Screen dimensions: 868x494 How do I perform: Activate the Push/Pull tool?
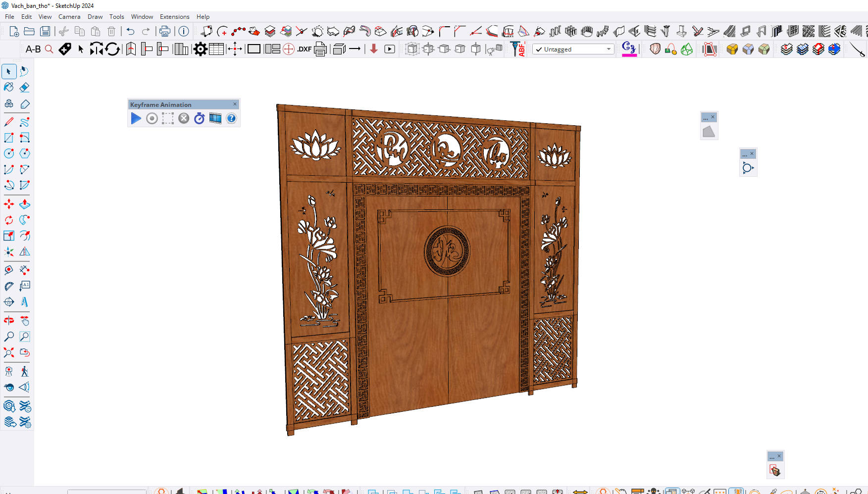[24, 204]
